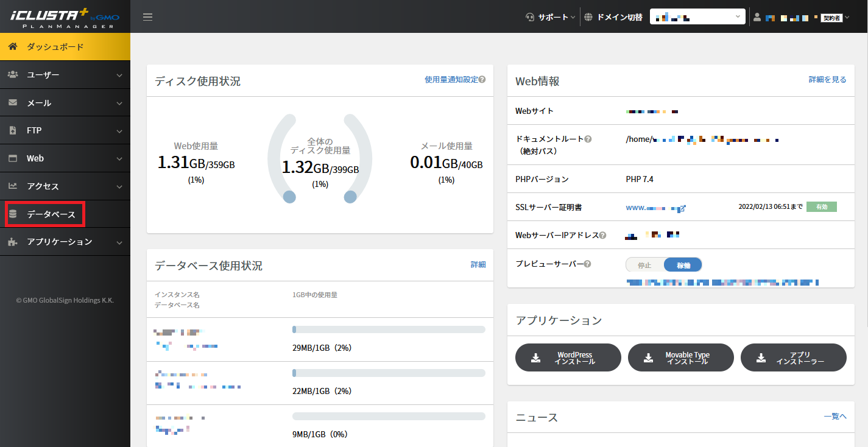Click help icon next to プレビューサーバー
This screenshot has width=868, height=447.
(x=588, y=264)
